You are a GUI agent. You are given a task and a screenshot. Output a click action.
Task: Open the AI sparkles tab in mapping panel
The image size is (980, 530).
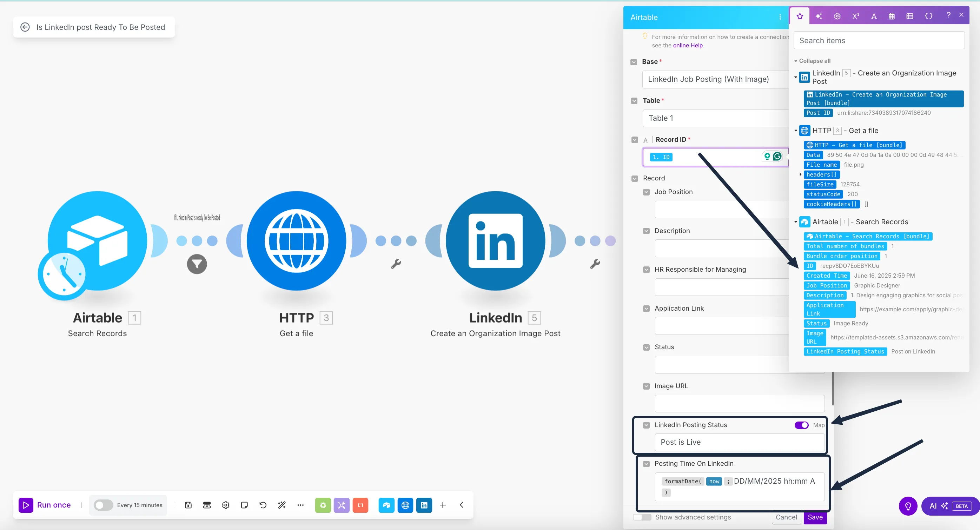tap(819, 16)
